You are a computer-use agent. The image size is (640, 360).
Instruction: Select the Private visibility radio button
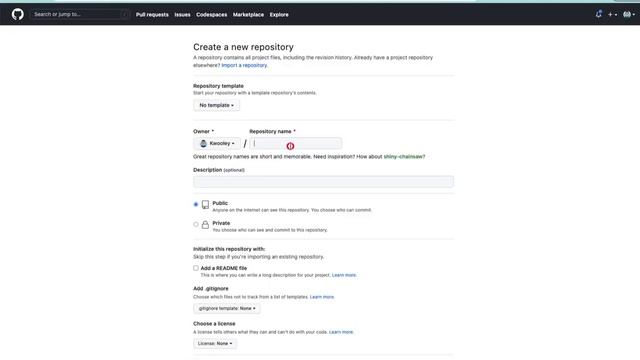(x=196, y=224)
